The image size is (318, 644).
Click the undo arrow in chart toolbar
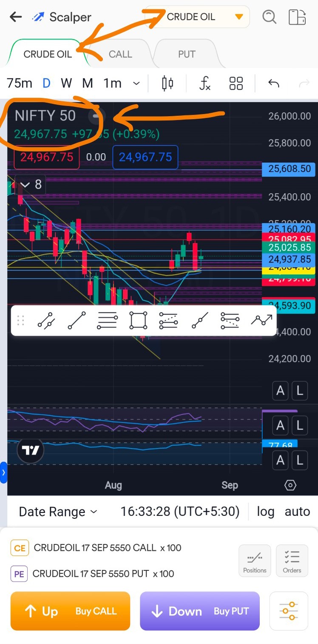tap(274, 83)
